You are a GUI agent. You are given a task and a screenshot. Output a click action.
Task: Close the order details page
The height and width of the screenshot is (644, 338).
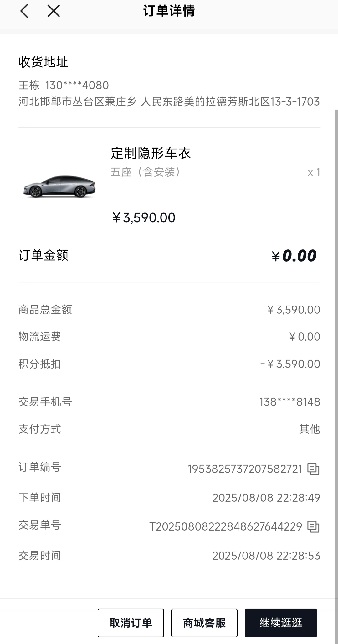tap(54, 11)
